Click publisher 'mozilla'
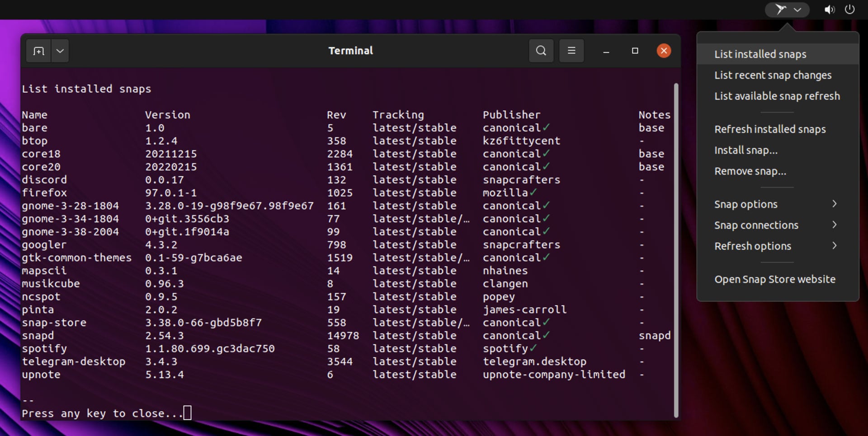868x436 pixels. point(505,193)
